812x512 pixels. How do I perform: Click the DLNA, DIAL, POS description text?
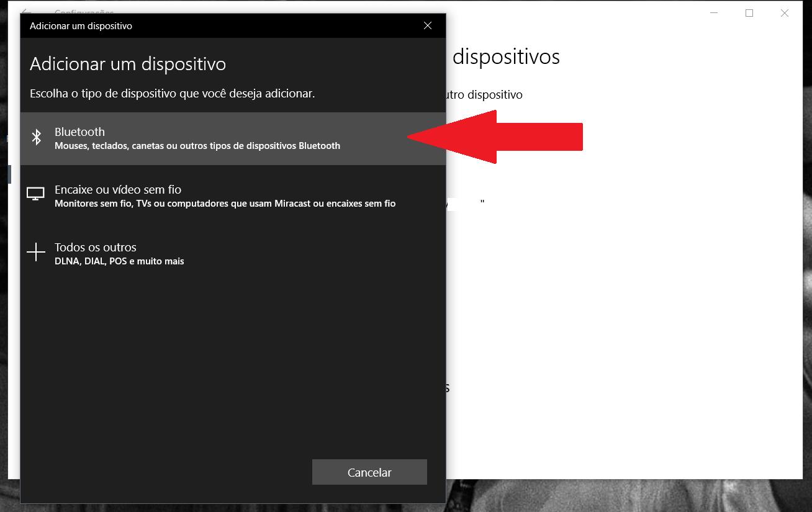tap(119, 261)
